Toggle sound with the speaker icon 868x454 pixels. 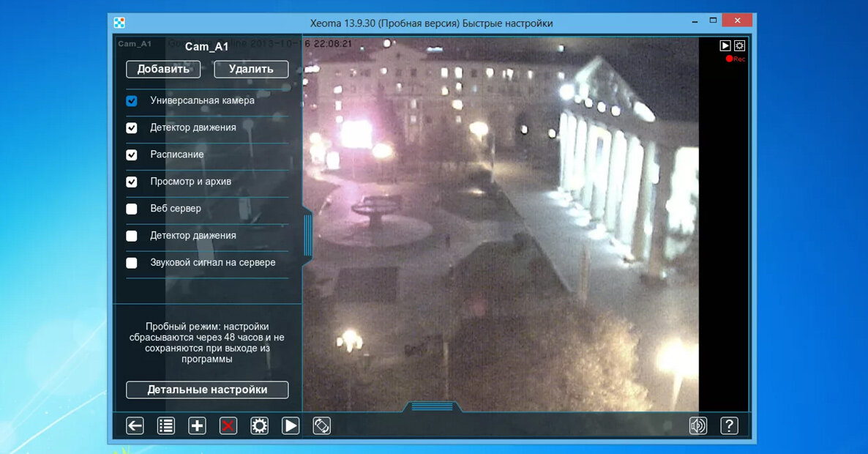click(698, 425)
